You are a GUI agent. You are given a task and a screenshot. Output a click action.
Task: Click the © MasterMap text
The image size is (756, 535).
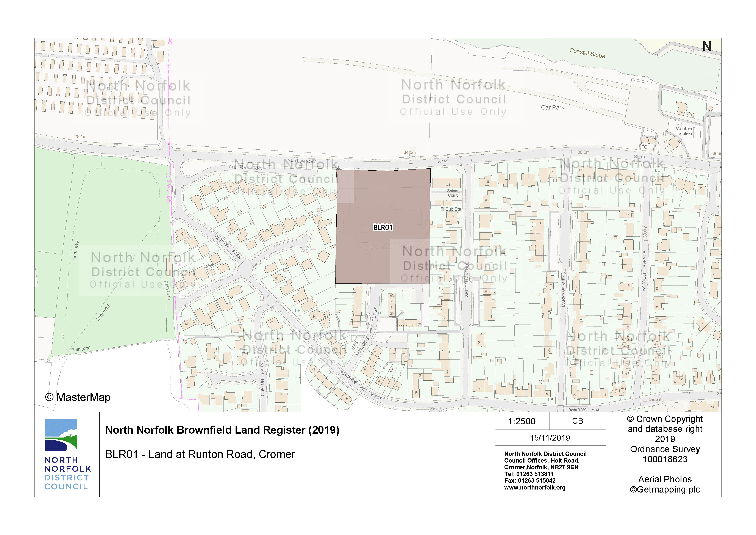tap(78, 397)
